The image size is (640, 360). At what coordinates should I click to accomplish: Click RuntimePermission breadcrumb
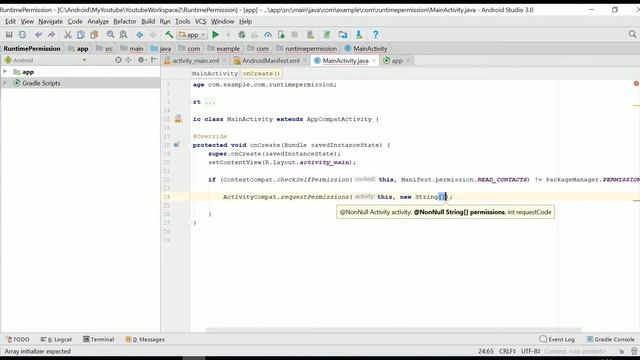pos(32,49)
